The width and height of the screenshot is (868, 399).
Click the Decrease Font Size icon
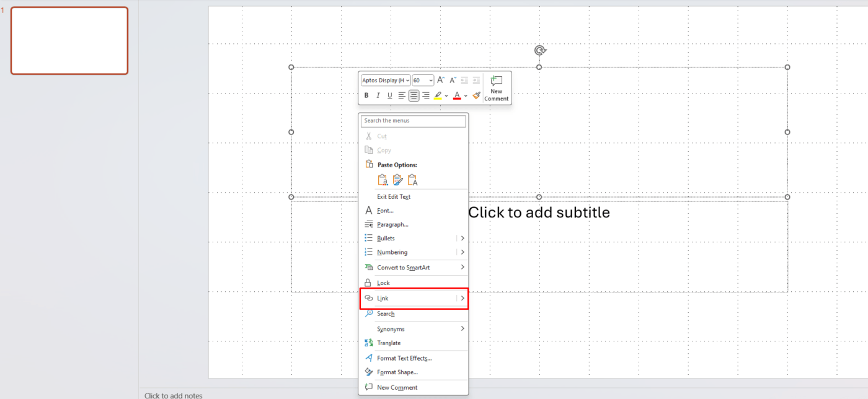[x=453, y=80]
